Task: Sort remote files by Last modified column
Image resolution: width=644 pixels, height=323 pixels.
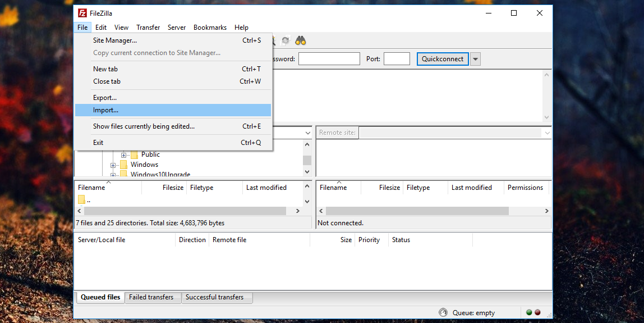Action: [476, 188]
